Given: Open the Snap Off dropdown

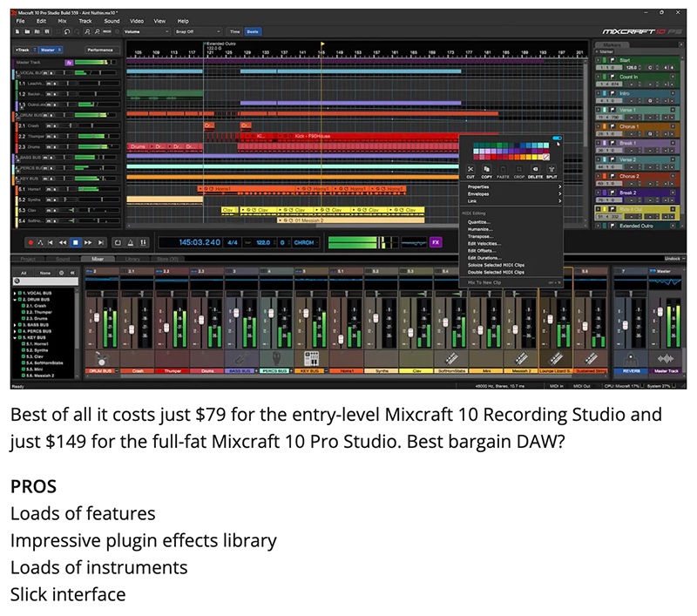Looking at the screenshot, I should pyautogui.click(x=198, y=31).
